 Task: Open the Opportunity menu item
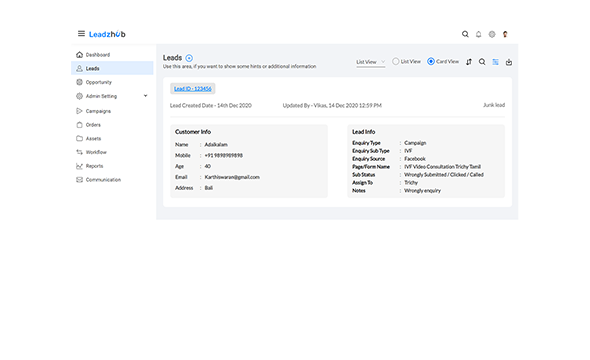[99, 82]
